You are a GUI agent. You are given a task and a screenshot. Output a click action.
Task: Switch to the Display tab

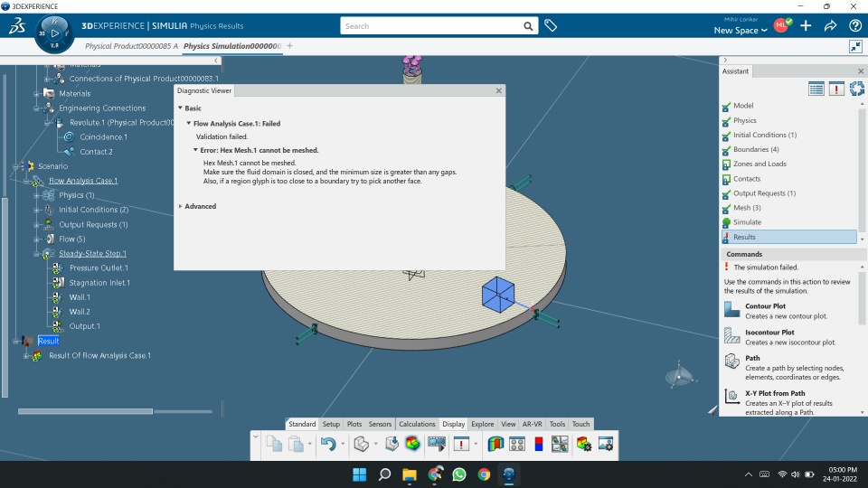tap(453, 425)
